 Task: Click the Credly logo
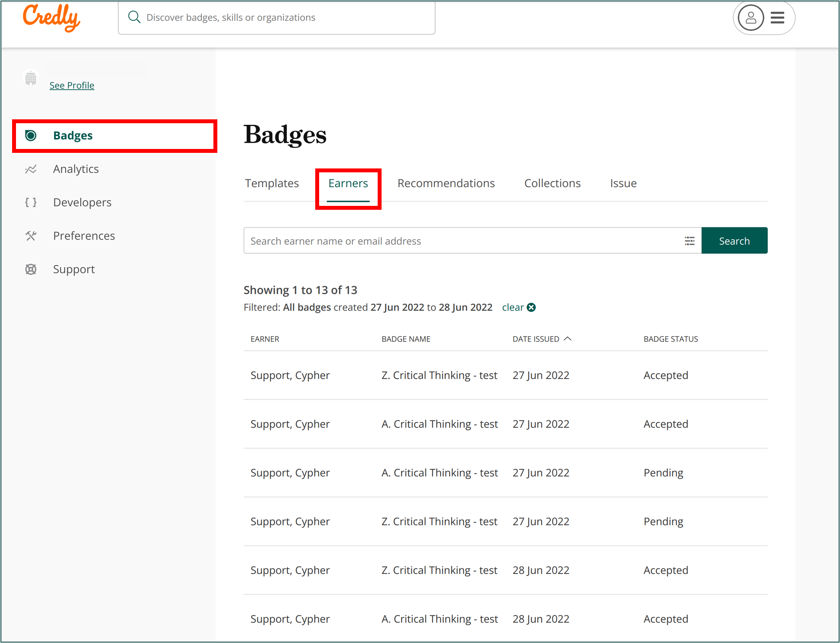click(x=51, y=18)
